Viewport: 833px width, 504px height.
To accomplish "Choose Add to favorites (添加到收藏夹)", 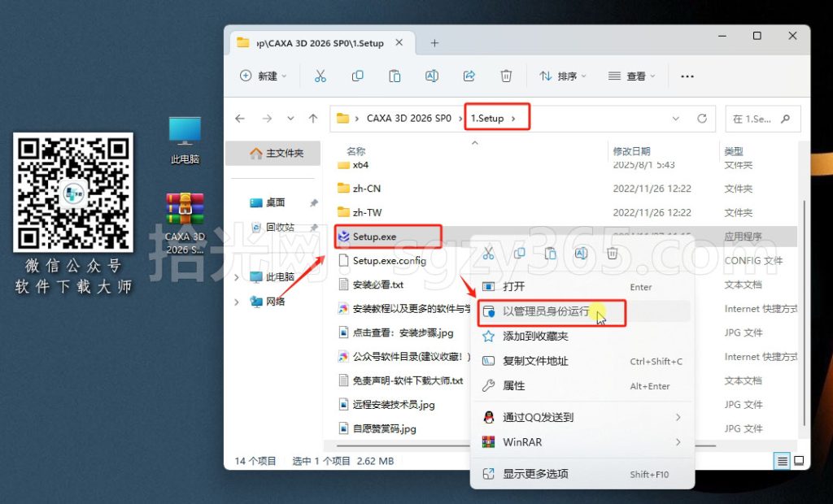I will [582, 337].
